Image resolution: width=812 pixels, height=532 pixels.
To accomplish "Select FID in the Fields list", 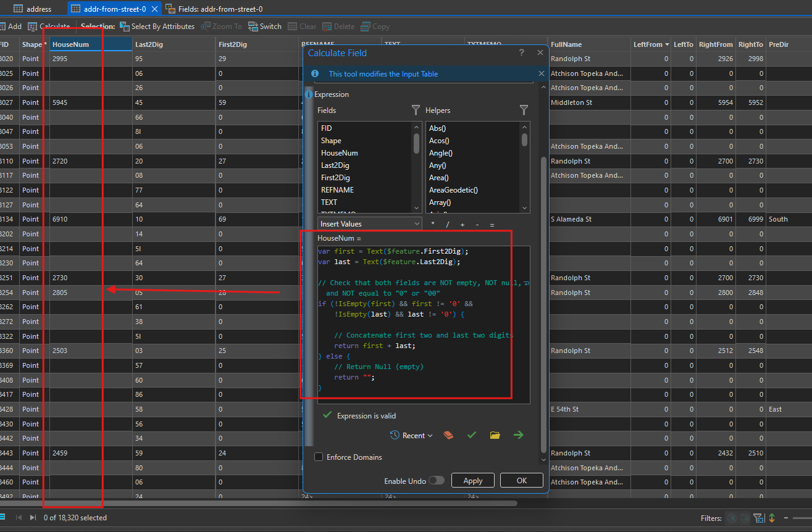I will (x=327, y=128).
